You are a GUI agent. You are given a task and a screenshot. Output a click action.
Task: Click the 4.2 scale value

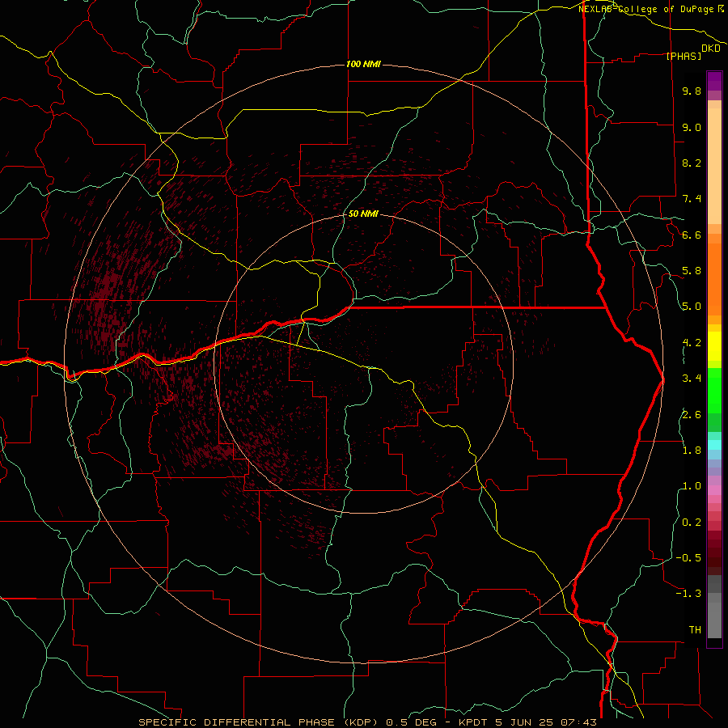692,343
